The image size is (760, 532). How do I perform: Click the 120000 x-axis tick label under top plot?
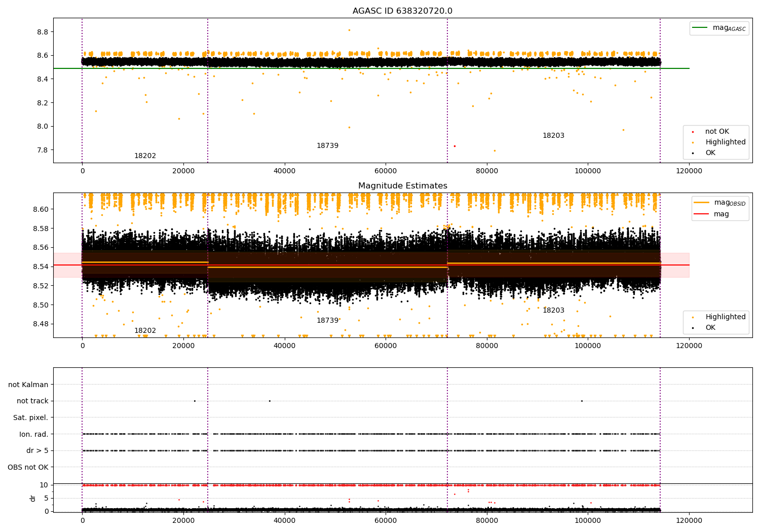click(689, 171)
